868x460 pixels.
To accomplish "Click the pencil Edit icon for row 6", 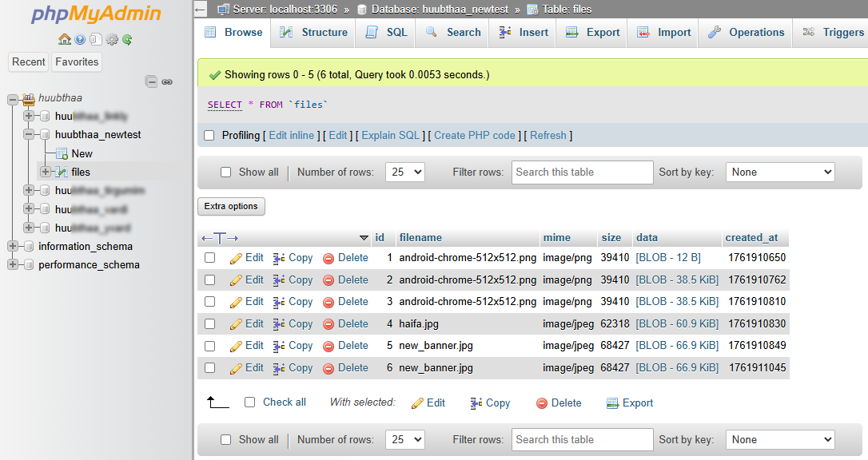I will pos(236,368).
